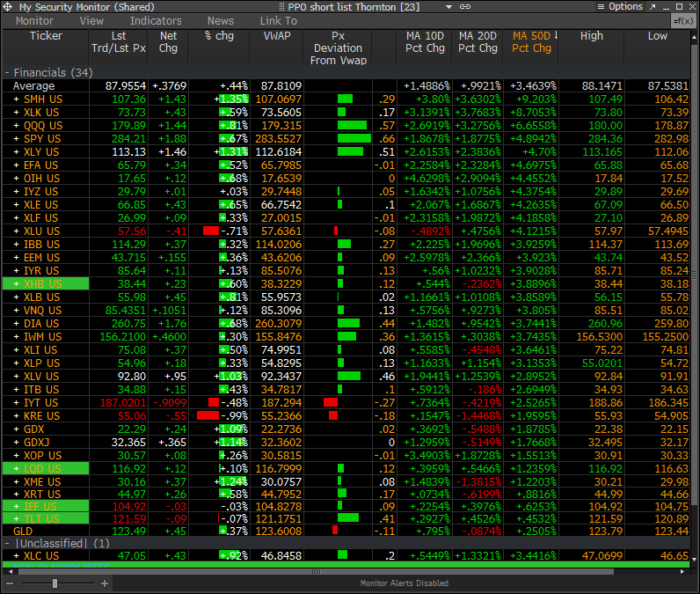The image size is (700, 594).
Task: Select the IEF US ticker
Action: pyautogui.click(x=40, y=507)
